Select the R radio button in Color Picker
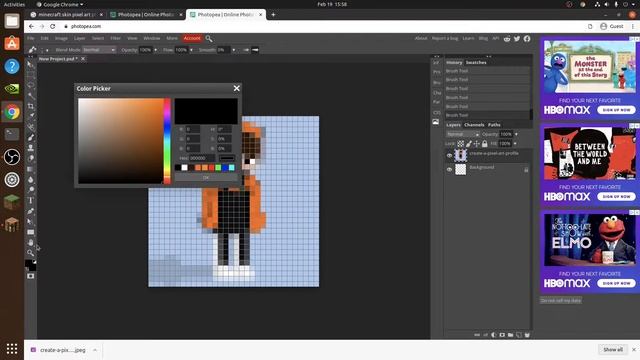This screenshot has width=640, height=360. point(181,129)
